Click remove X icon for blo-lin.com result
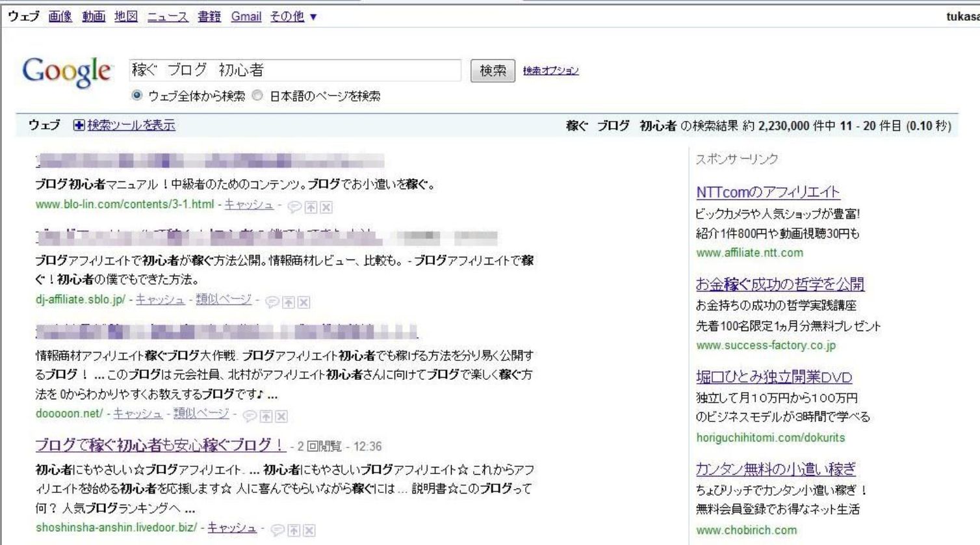This screenshot has width=980, height=545. pyautogui.click(x=326, y=207)
